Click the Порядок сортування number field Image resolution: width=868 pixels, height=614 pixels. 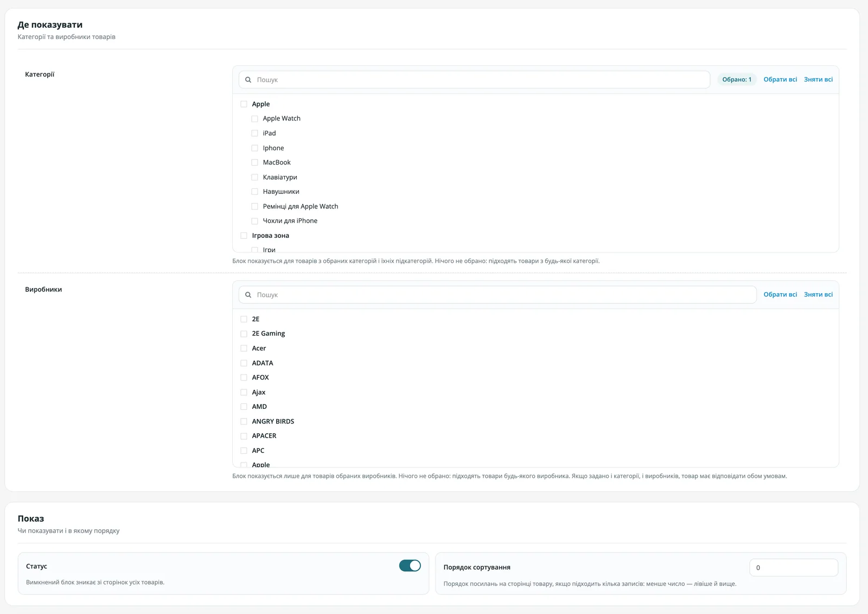pos(794,567)
